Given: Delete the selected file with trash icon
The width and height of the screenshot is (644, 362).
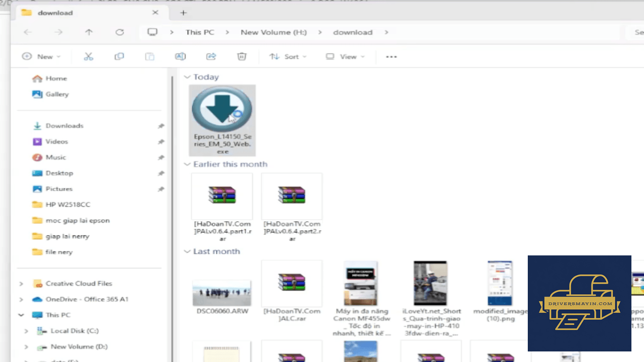Looking at the screenshot, I should click(242, 57).
